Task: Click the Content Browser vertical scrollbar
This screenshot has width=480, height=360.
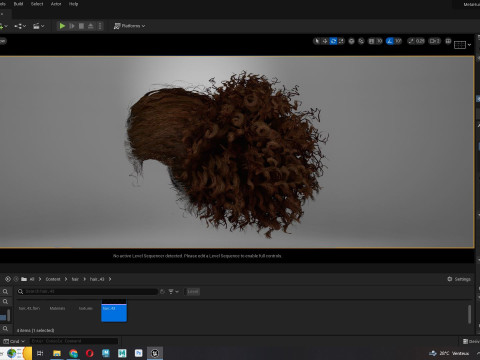Action: coord(469,314)
